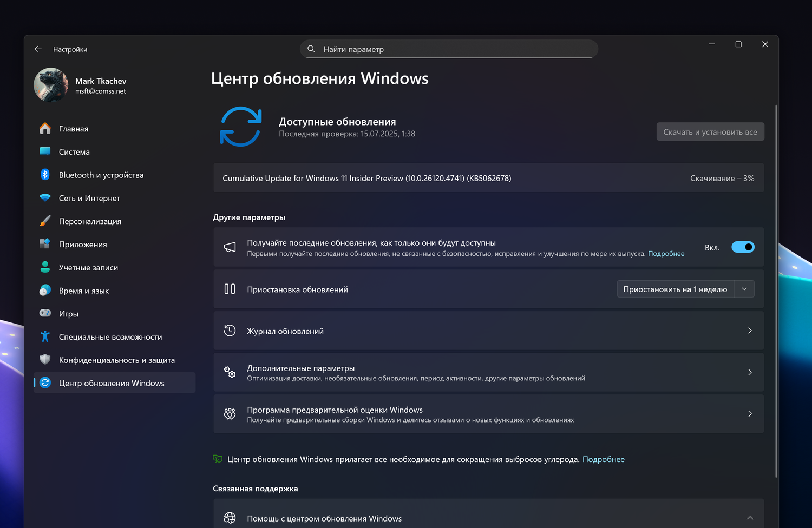Click the Специальные возможности accessibility icon

[x=45, y=336]
